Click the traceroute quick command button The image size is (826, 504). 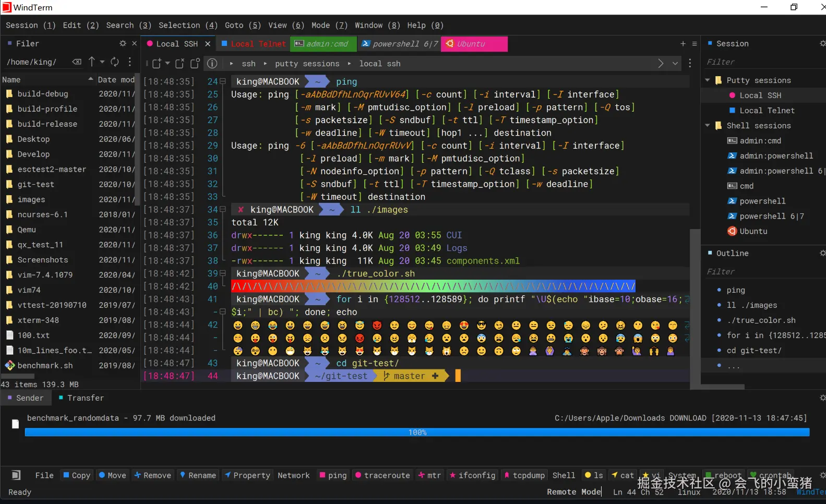pyautogui.click(x=382, y=475)
